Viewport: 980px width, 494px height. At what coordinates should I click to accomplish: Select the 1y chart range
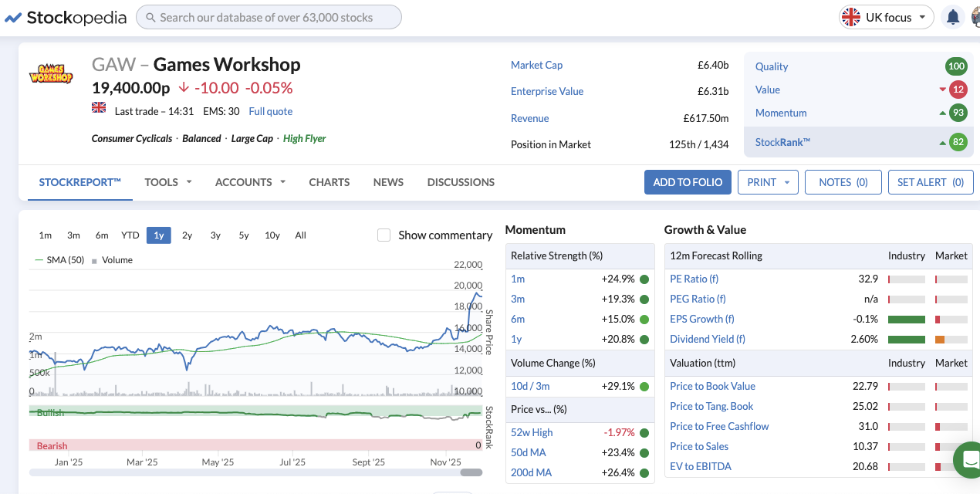(x=159, y=235)
